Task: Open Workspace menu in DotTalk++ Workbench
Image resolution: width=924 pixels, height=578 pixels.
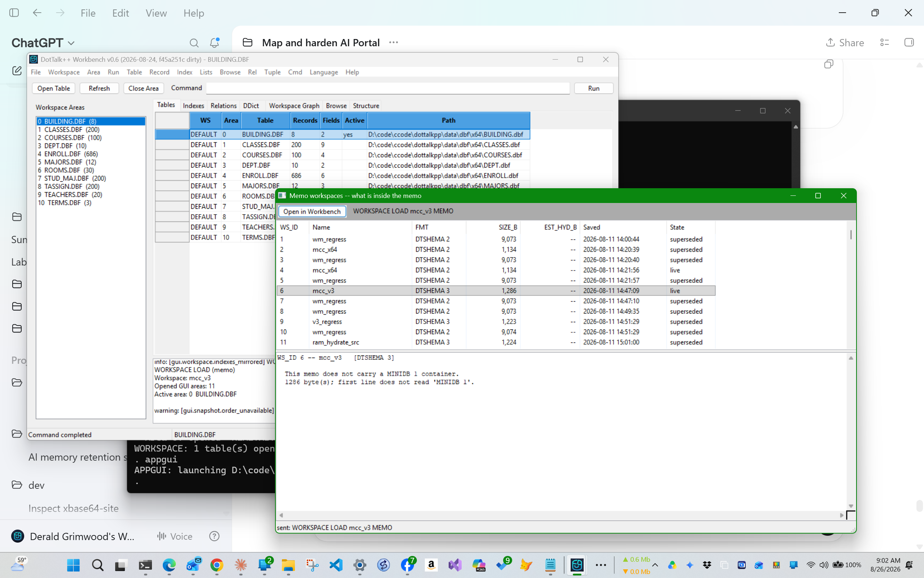Action: point(64,72)
